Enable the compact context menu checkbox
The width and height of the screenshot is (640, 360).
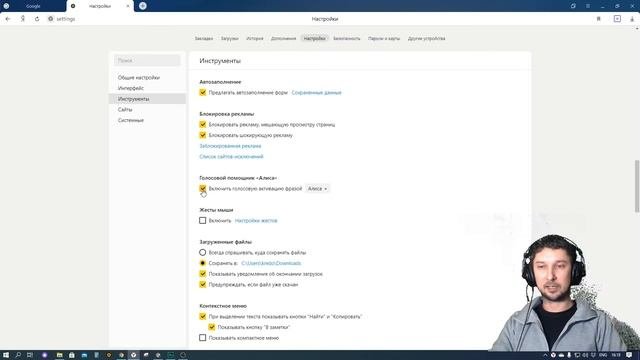coord(202,338)
